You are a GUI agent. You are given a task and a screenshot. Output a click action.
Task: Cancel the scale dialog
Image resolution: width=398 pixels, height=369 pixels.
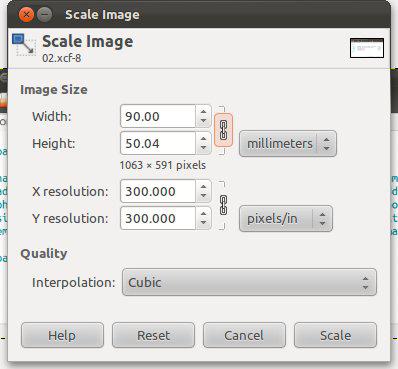pyautogui.click(x=244, y=335)
